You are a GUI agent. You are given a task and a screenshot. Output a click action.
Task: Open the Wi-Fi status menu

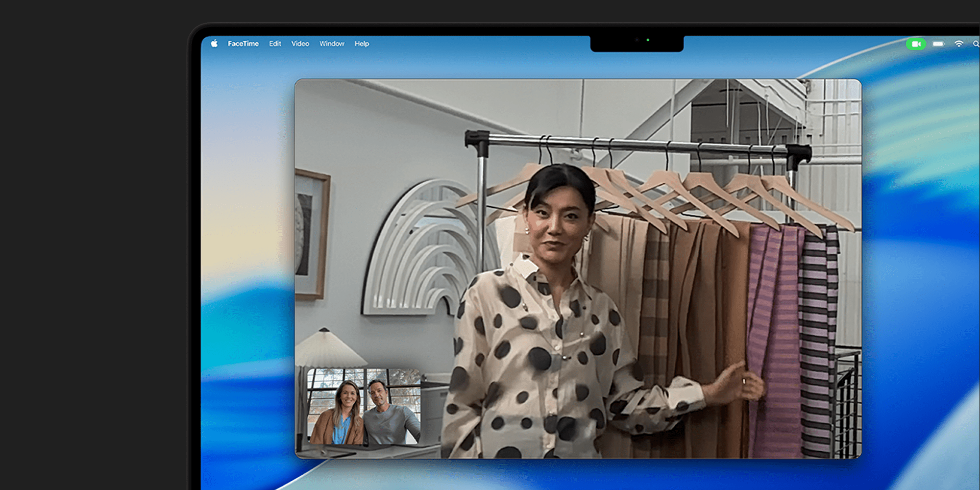click(959, 44)
